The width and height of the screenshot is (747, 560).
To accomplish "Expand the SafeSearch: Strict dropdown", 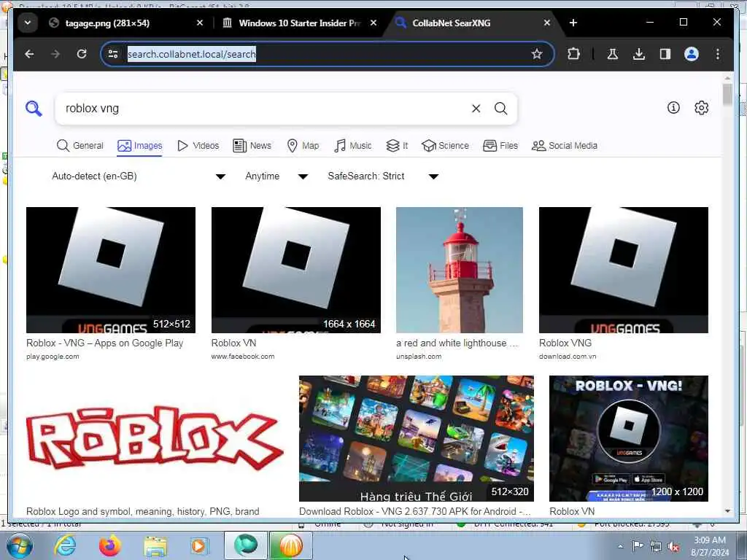I will click(x=383, y=176).
